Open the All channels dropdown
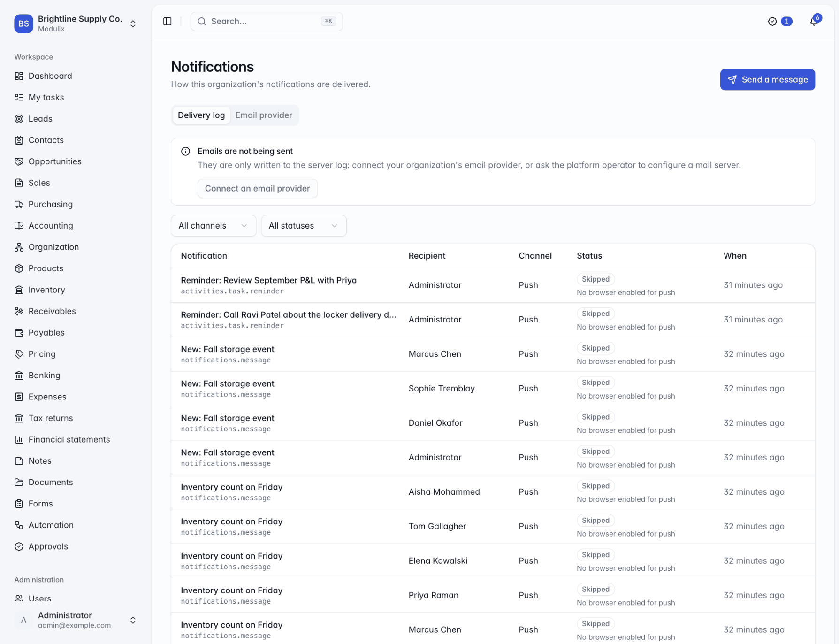 [214, 226]
